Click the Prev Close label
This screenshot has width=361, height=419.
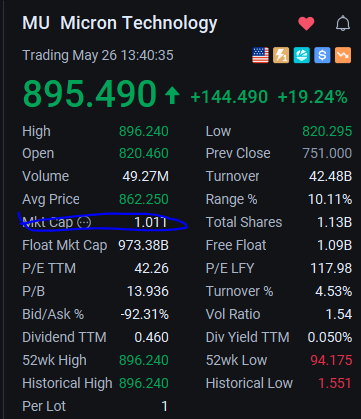[x=238, y=154]
